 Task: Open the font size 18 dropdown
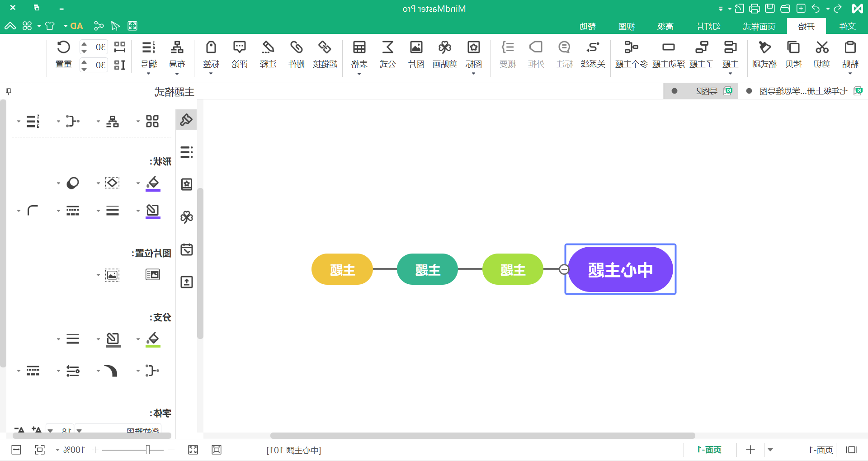[50, 430]
